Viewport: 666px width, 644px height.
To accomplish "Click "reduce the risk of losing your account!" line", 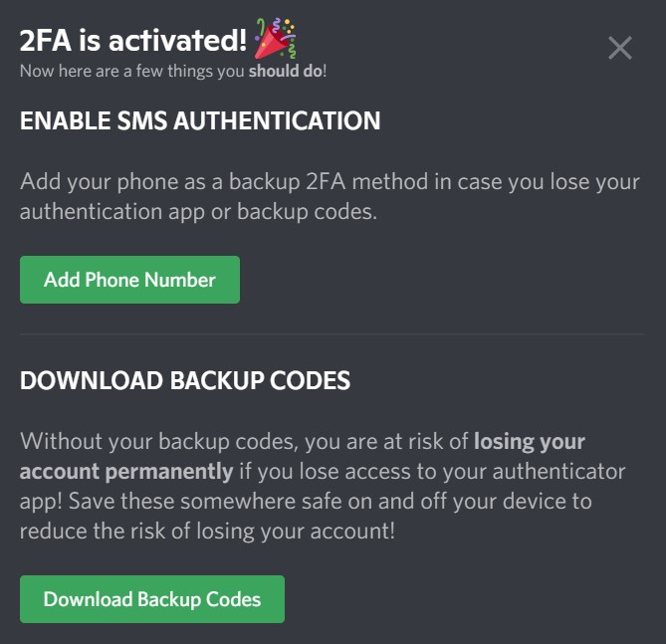I will click(207, 530).
